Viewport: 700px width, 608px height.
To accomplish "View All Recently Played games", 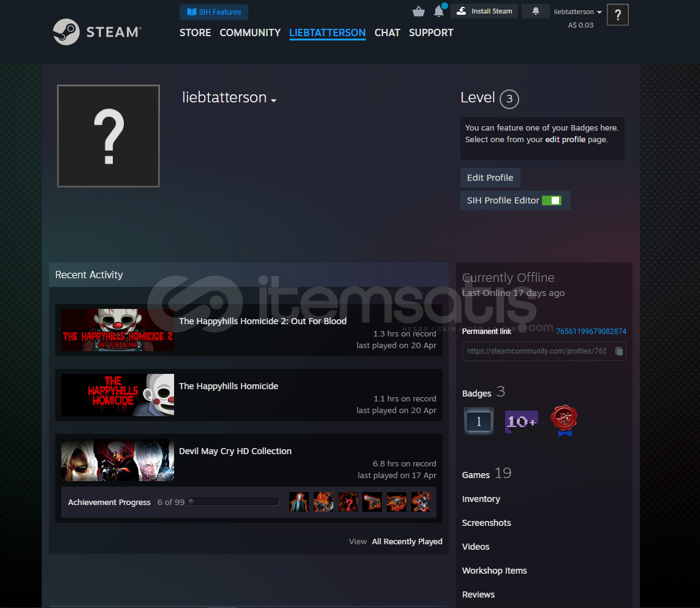I will [407, 541].
